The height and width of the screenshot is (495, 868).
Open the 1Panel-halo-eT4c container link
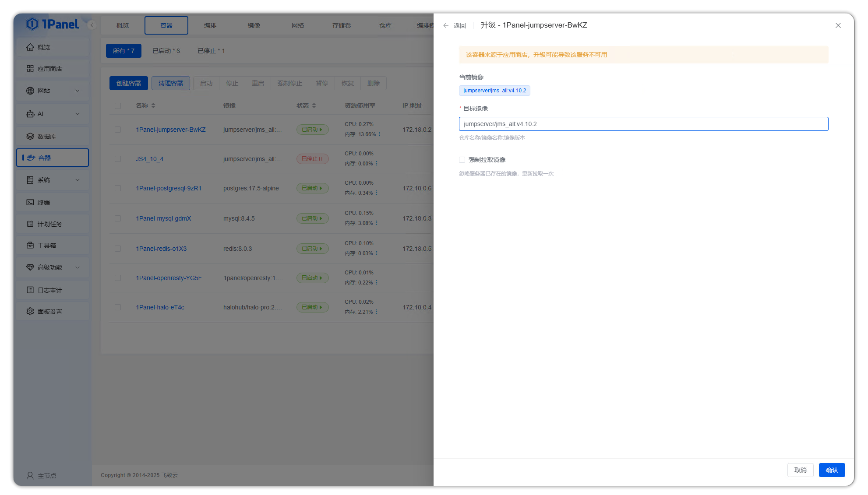tap(160, 307)
